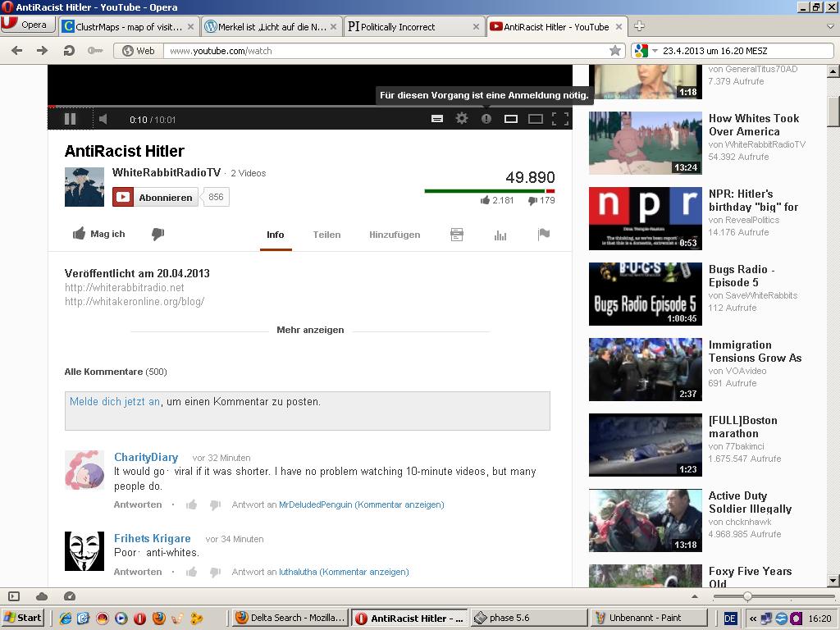Go back to the previous page
Viewport: 840px width, 630px height.
tap(17, 51)
